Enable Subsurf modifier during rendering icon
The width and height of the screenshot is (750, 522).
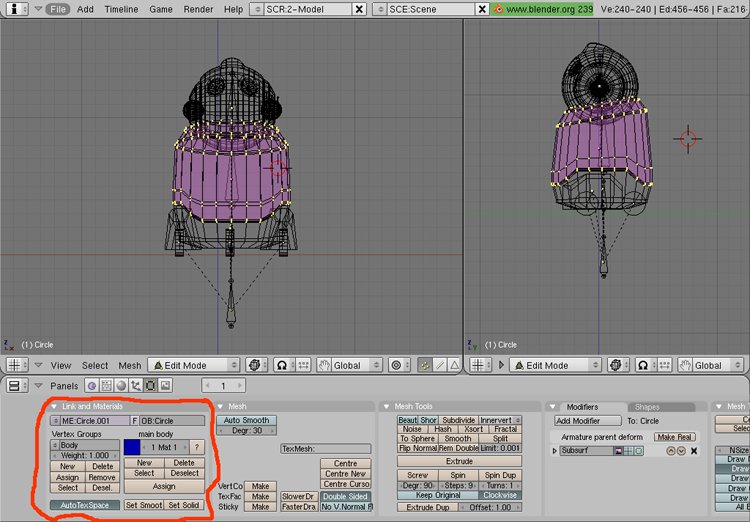[618, 451]
